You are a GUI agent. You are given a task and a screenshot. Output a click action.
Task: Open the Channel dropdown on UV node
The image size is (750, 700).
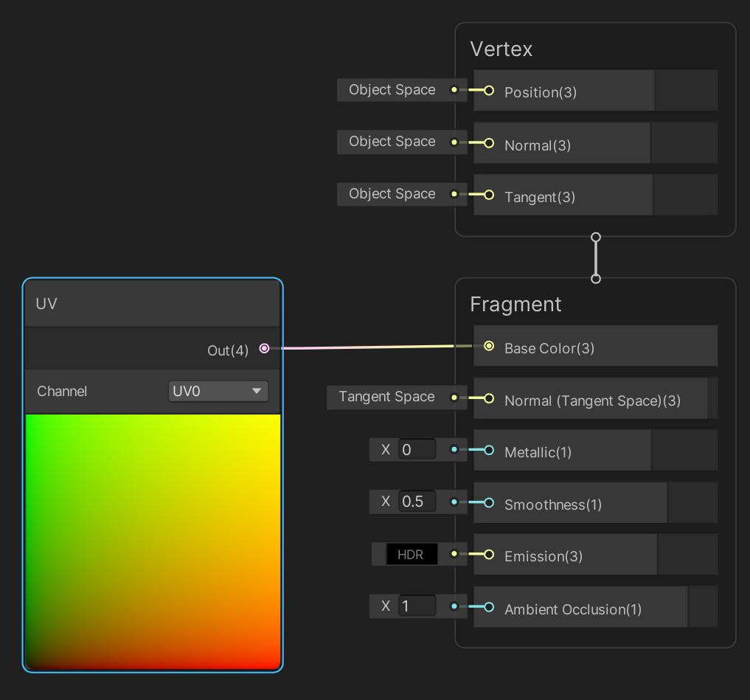pyautogui.click(x=256, y=391)
